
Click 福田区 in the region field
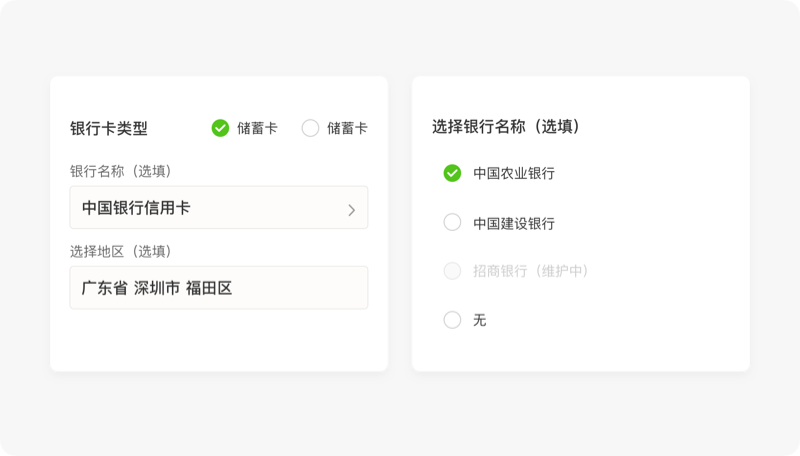(209, 288)
